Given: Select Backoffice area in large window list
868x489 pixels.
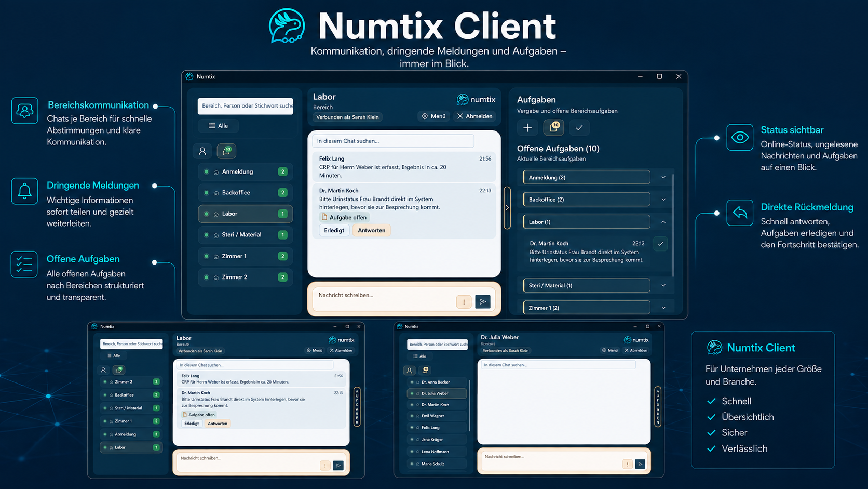Looking at the screenshot, I should click(245, 192).
